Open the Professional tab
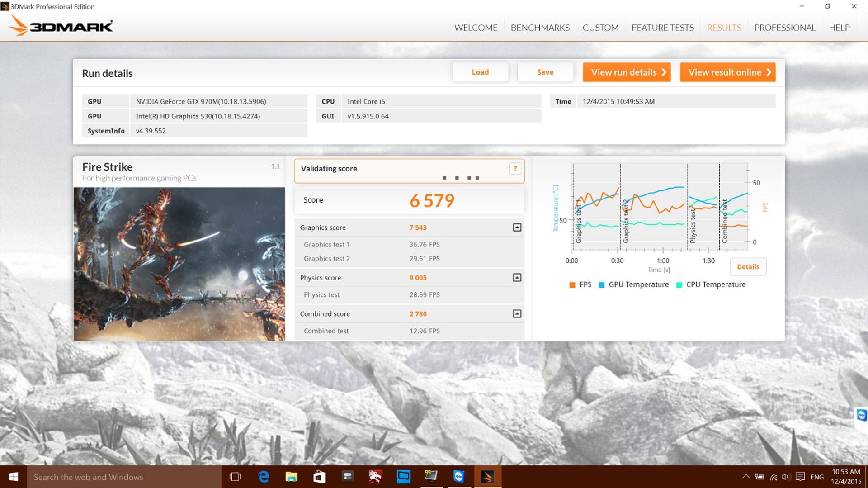This screenshot has width=868, height=488. 785,28
